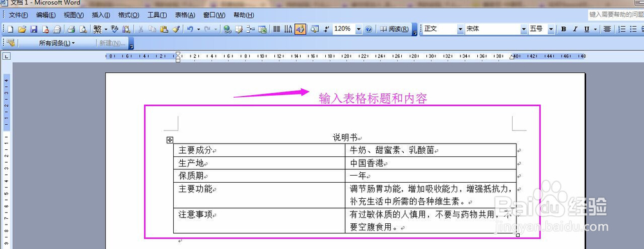The image size is (644, 249).
Task: Undo the last action
Action: point(190,29)
